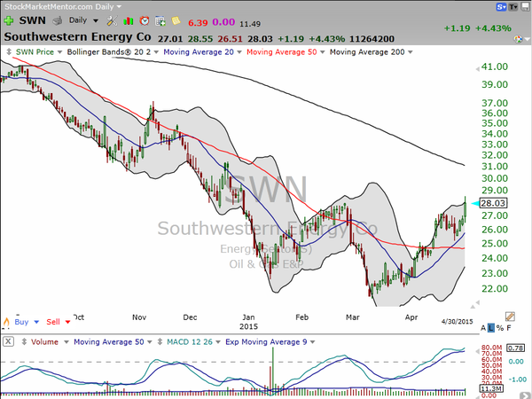Open the yellow sticky note icon
Image resolution: width=532 pixels, height=399 pixels.
[176, 21]
